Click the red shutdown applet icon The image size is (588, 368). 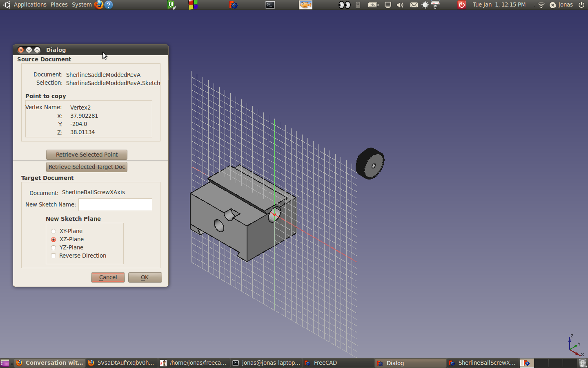pos(461,4)
